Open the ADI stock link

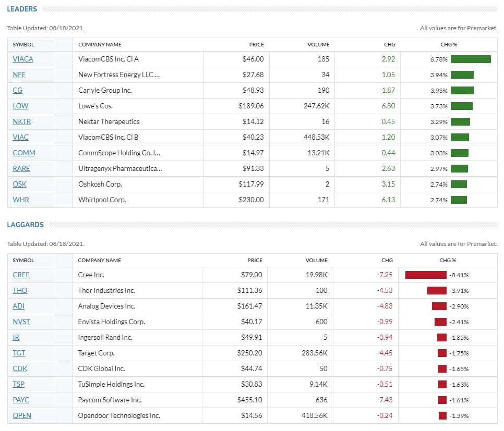click(18, 306)
